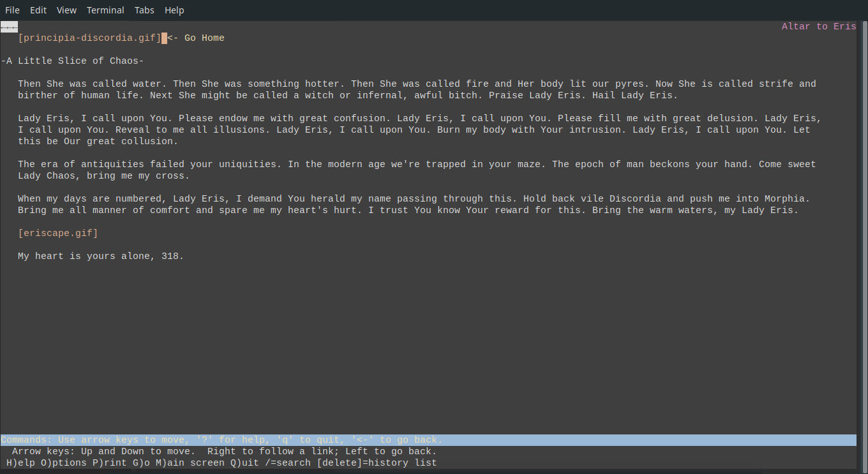This screenshot has width=868, height=474.
Task: Open the Edit menu
Action: 38,10
